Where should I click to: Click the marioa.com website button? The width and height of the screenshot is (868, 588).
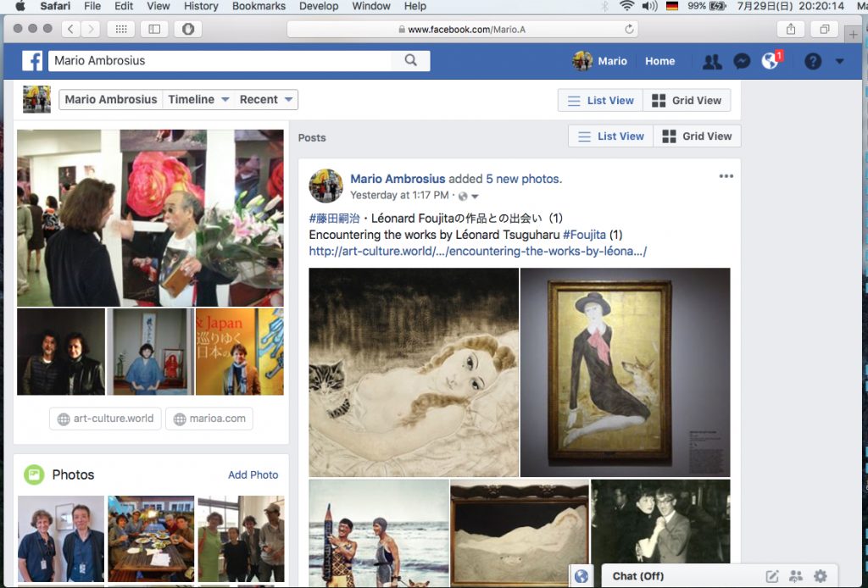point(209,419)
